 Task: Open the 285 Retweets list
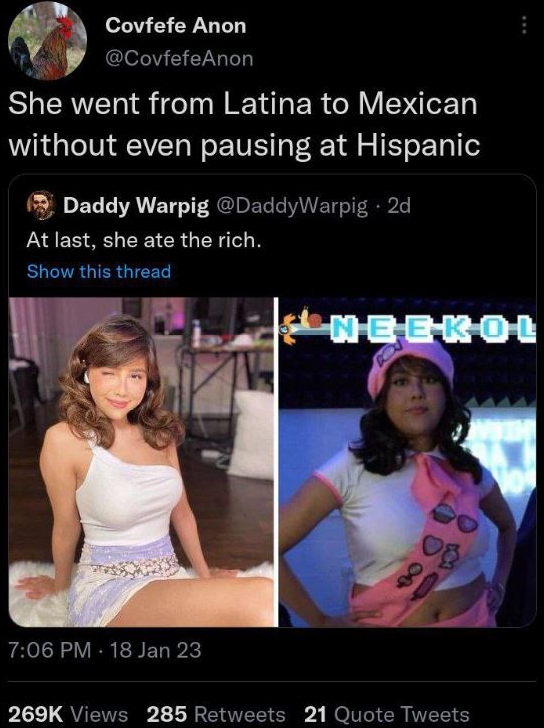tap(216, 714)
